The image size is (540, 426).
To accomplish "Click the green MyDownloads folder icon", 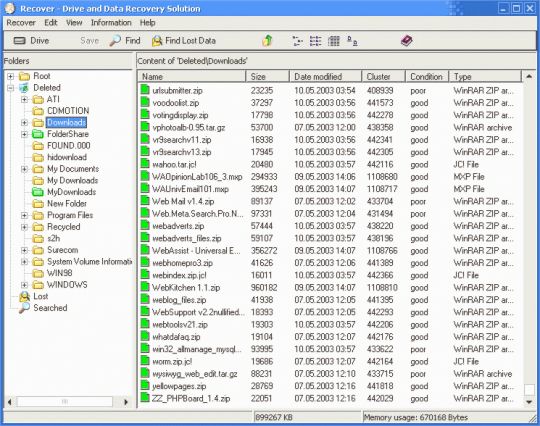I will coord(38,192).
